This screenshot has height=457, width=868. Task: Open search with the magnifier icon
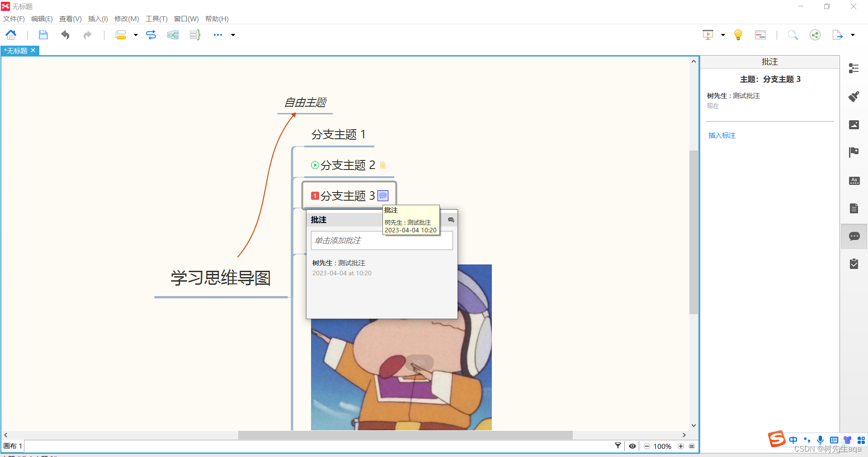point(793,35)
